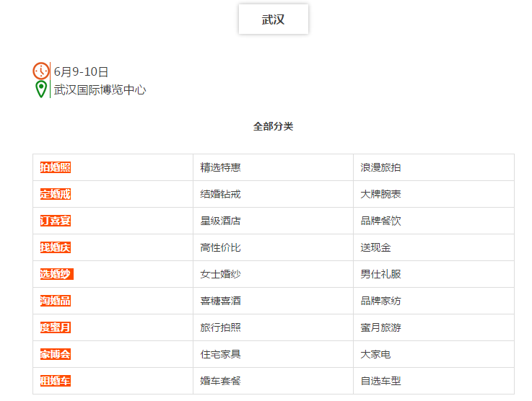This screenshot has height=401, width=532.
Task: Open the 租婚车 category
Action: coord(56,381)
